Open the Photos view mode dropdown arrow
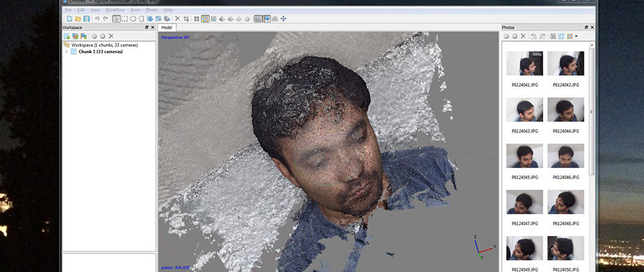This screenshot has width=644, height=272. pos(576,36)
